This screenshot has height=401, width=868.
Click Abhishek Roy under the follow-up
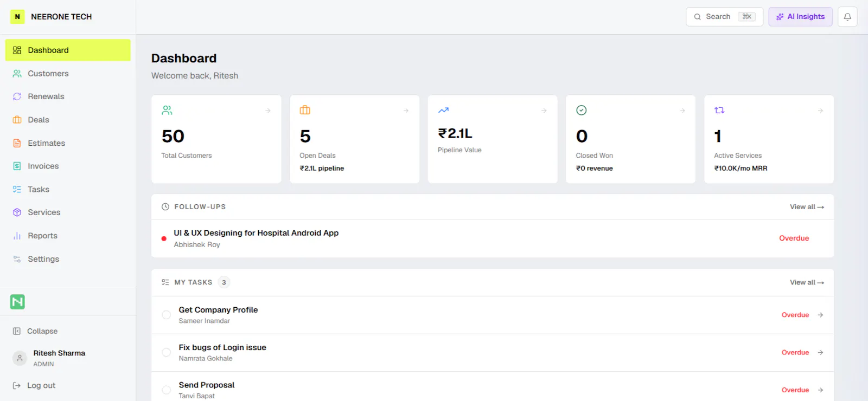(x=197, y=245)
